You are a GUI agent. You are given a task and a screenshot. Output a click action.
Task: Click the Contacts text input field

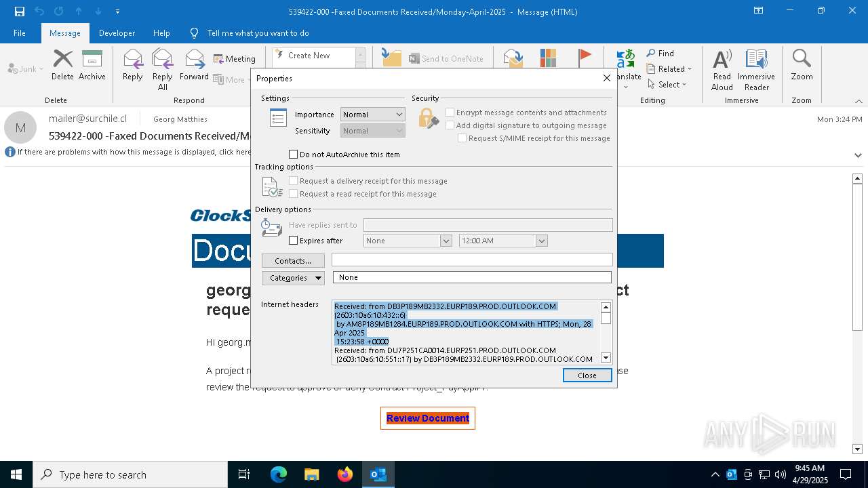(x=472, y=260)
